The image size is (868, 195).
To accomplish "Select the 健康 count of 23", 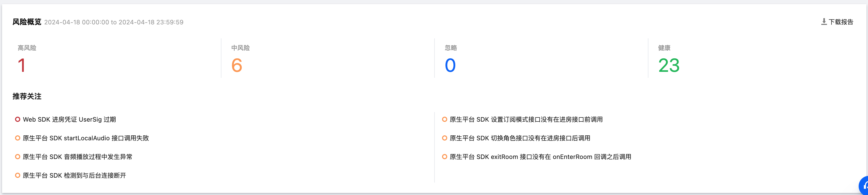I will (x=669, y=65).
